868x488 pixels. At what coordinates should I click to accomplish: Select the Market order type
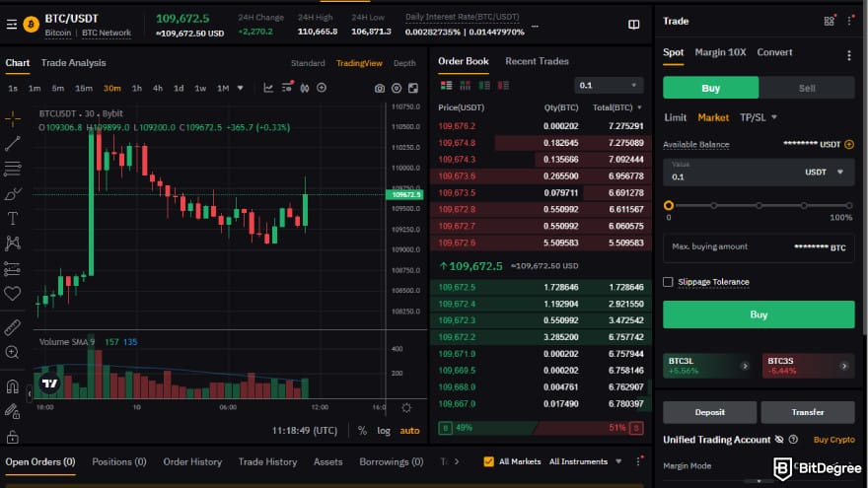[713, 117]
